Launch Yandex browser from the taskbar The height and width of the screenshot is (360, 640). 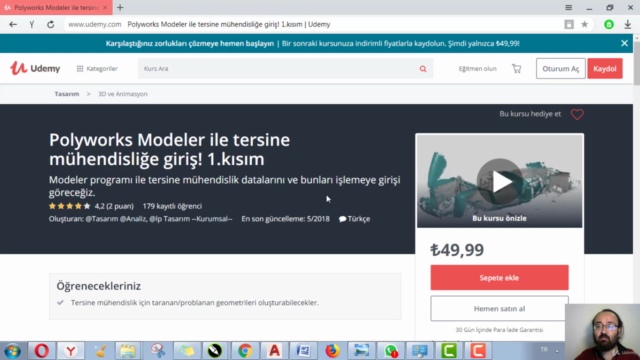71,351
